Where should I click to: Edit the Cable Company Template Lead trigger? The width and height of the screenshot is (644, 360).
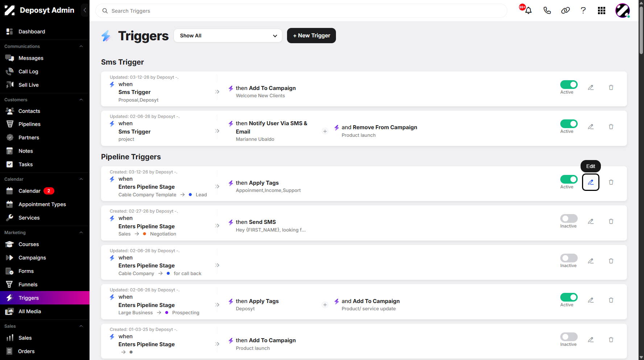pyautogui.click(x=591, y=182)
